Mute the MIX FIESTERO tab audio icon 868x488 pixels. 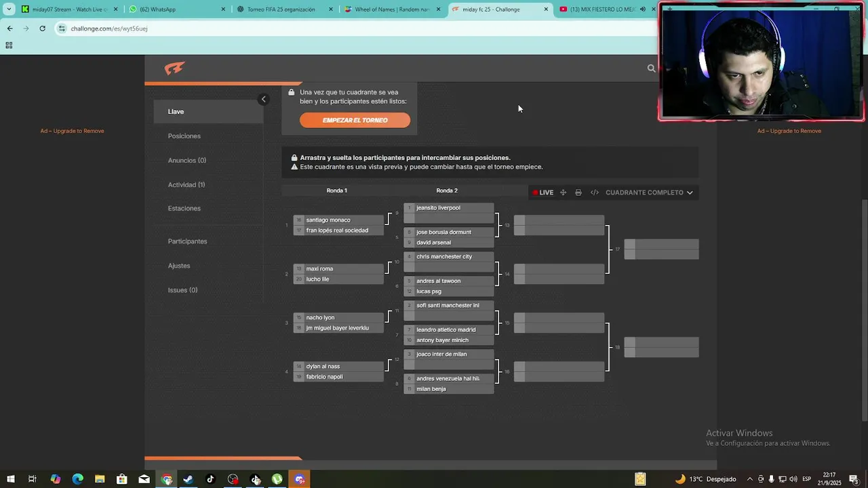click(643, 9)
